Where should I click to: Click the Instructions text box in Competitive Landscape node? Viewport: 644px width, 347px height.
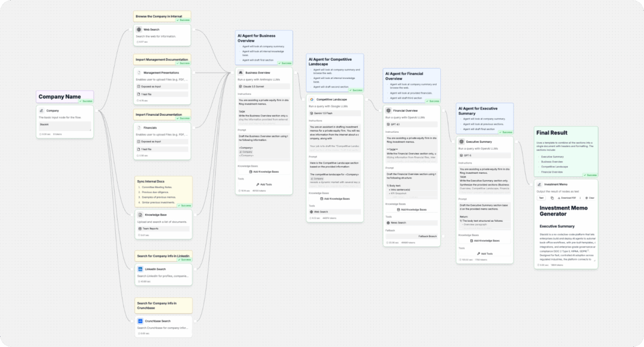(x=335, y=138)
